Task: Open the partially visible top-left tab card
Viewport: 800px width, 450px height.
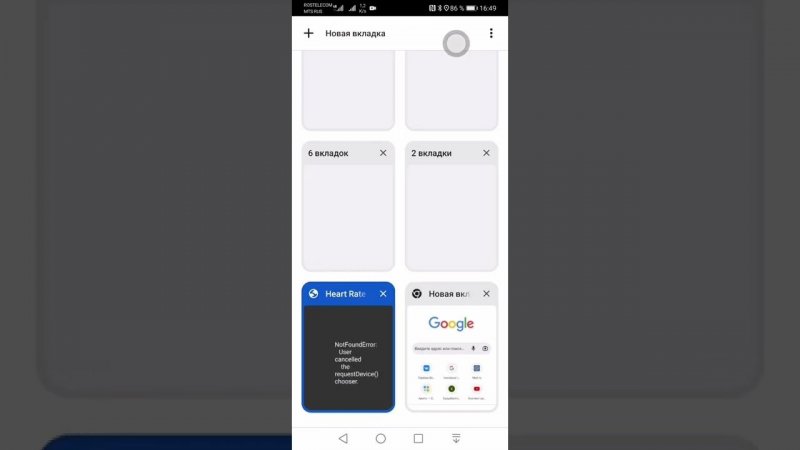Action: click(x=348, y=89)
